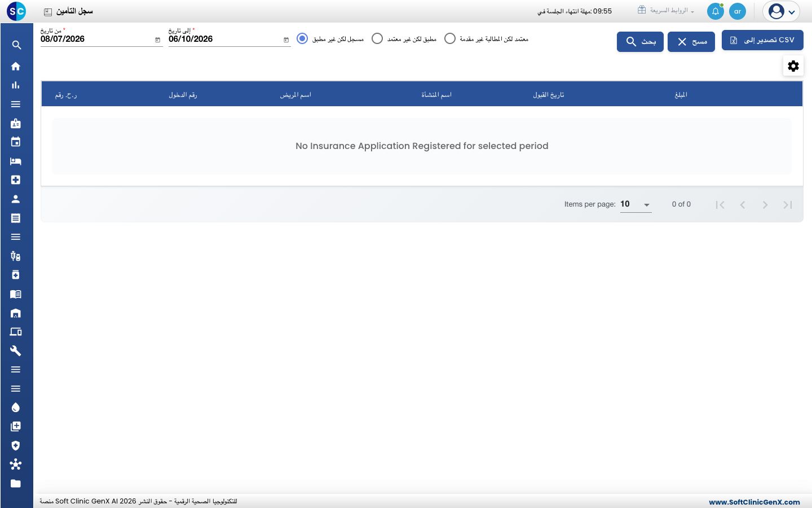The height and width of the screenshot is (508, 812).
Task: Click the 'المبلغ' column header
Action: pos(681,95)
